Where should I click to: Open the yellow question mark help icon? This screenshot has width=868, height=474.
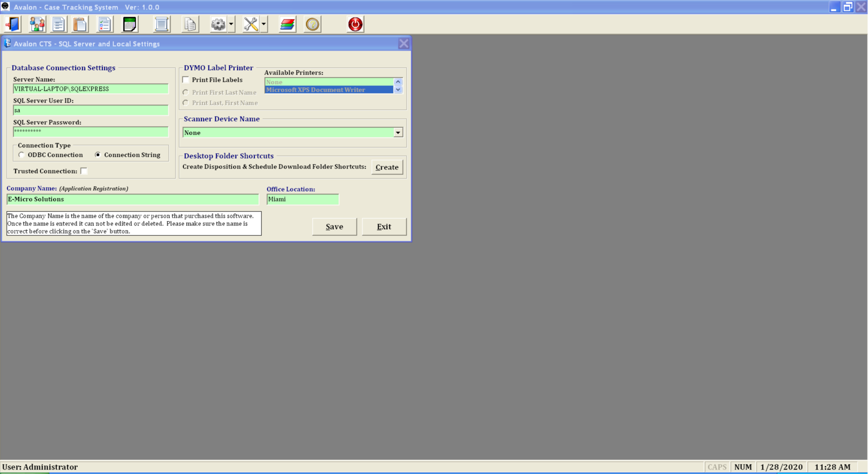[313, 24]
